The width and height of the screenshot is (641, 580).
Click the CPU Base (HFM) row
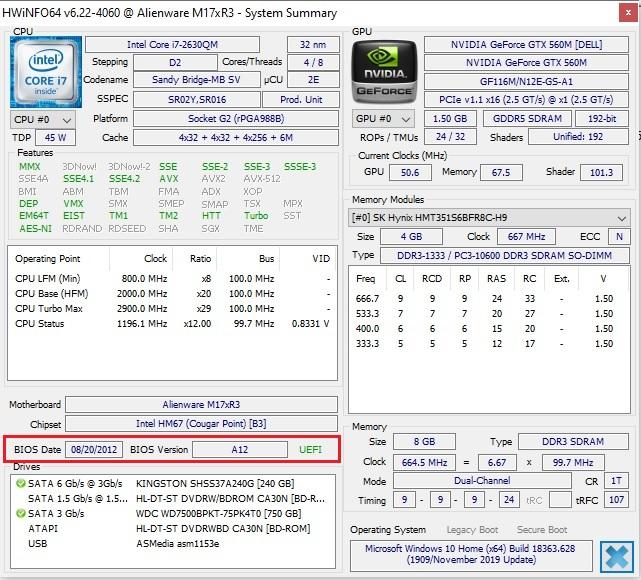tap(172, 293)
